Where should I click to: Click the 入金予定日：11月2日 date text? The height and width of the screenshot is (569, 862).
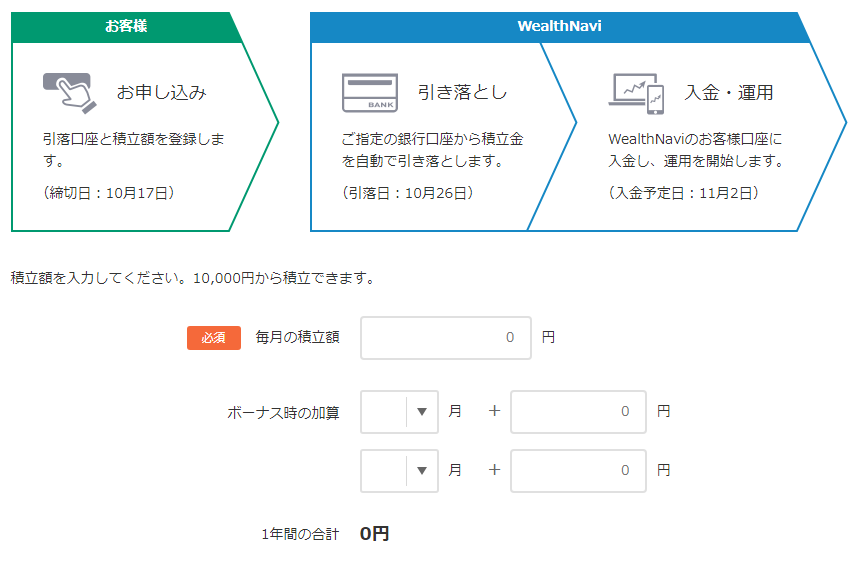click(x=684, y=193)
